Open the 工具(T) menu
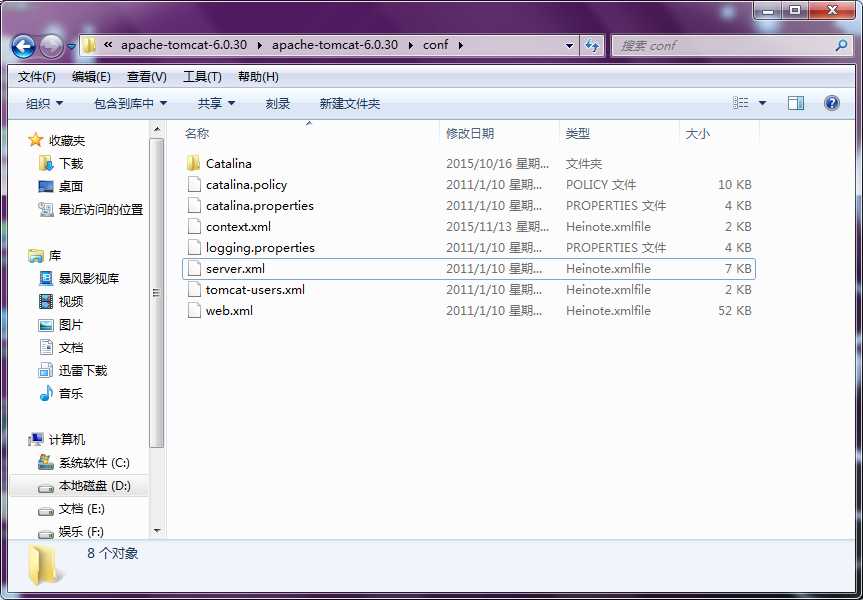This screenshot has height=600, width=863. 202,77
